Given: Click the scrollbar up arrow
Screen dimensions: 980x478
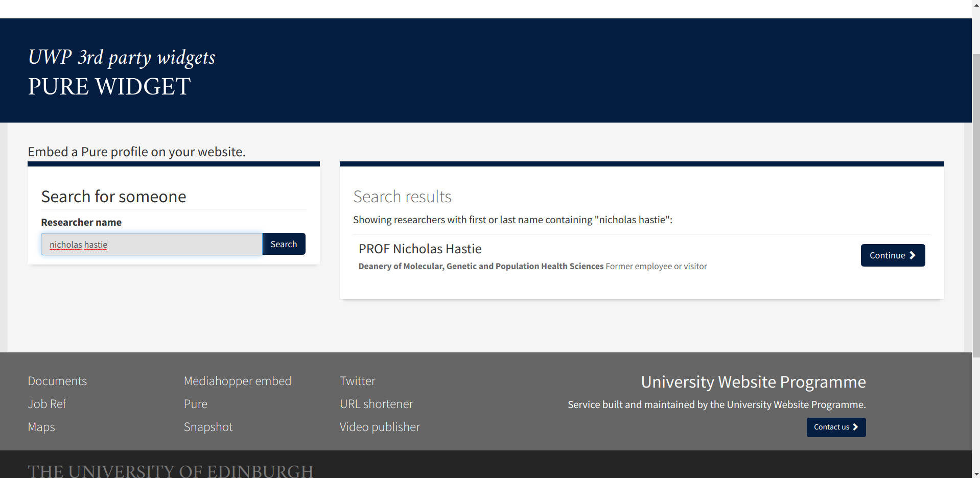Looking at the screenshot, I should coord(976,4).
